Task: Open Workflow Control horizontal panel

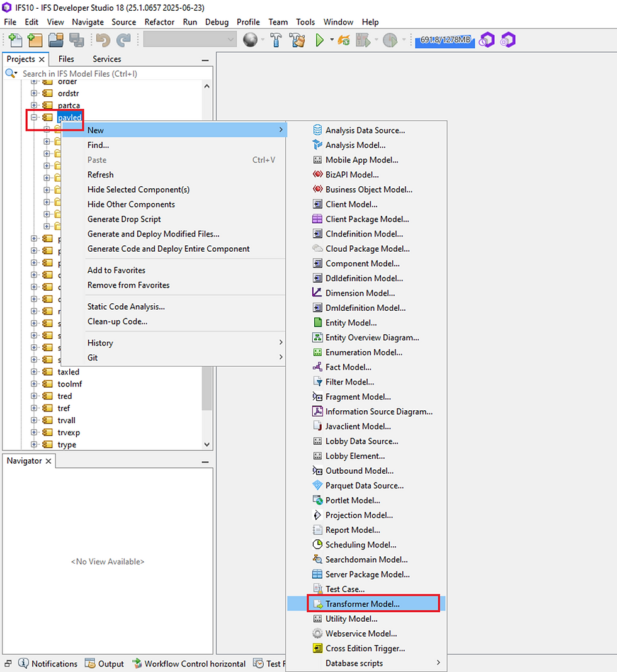Action: click(189, 663)
